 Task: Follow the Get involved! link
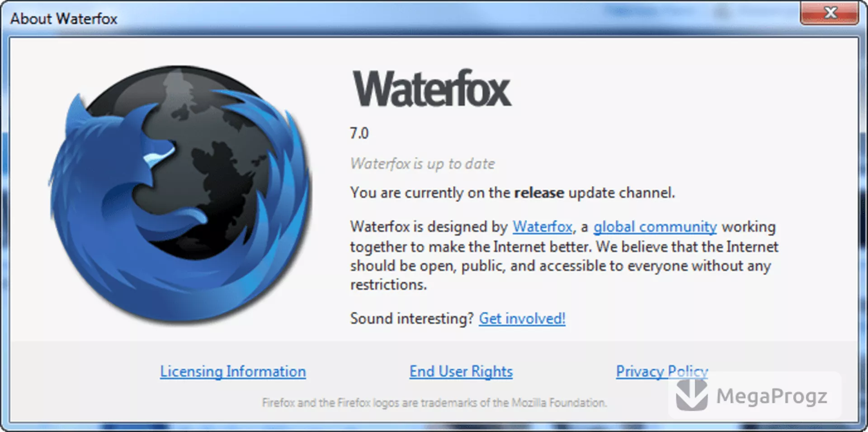(x=522, y=319)
